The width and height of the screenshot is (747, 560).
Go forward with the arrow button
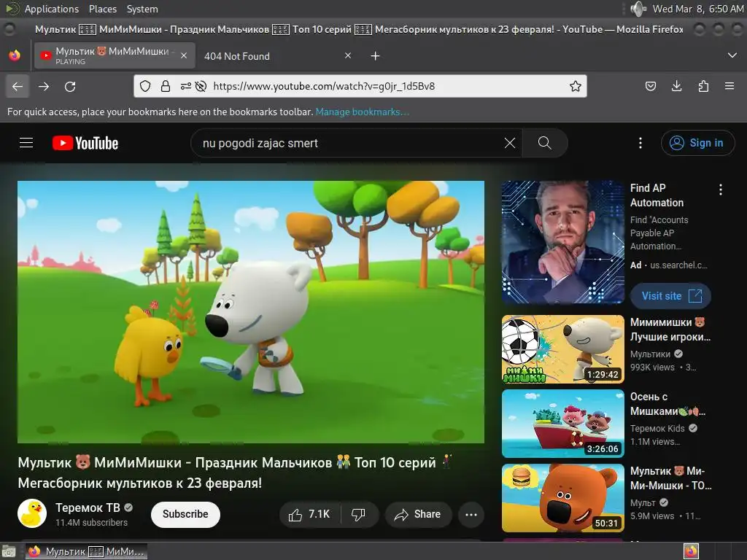tap(44, 86)
